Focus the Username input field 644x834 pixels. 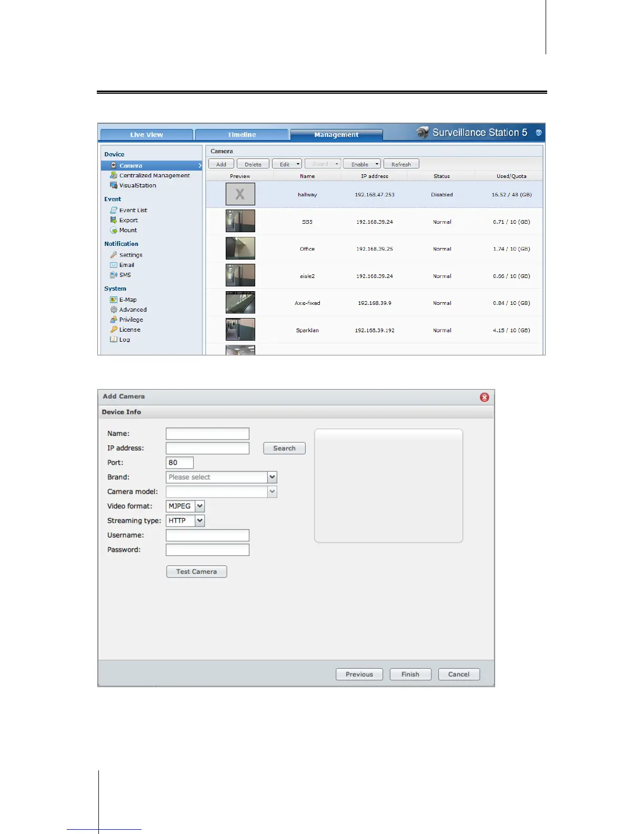(x=207, y=535)
